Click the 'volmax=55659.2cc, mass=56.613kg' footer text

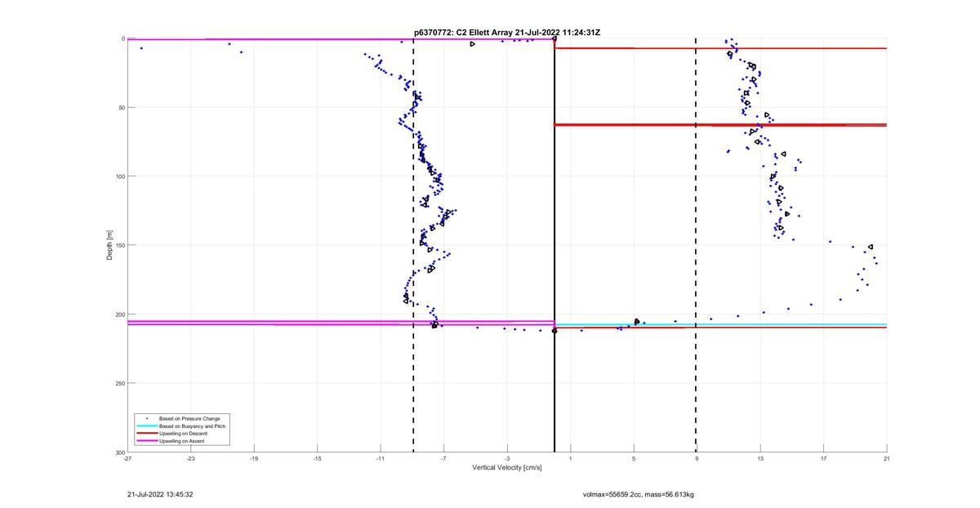point(638,494)
